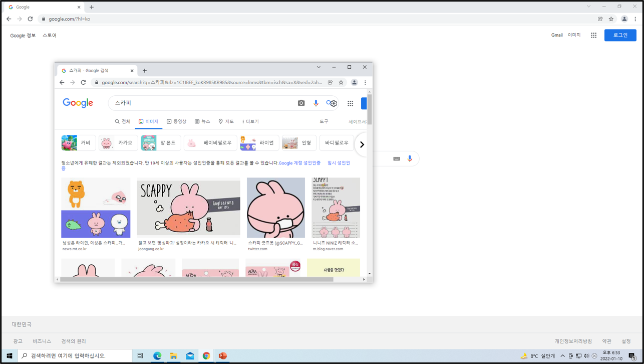The image size is (644, 364).
Task: Open 이미지 link in outer window header
Action: pos(574,35)
